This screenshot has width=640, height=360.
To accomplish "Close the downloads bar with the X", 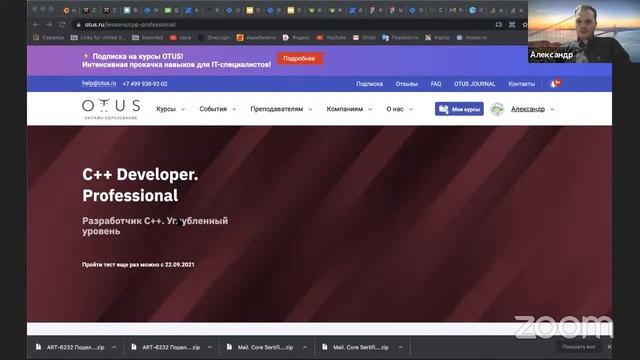I will click(609, 347).
